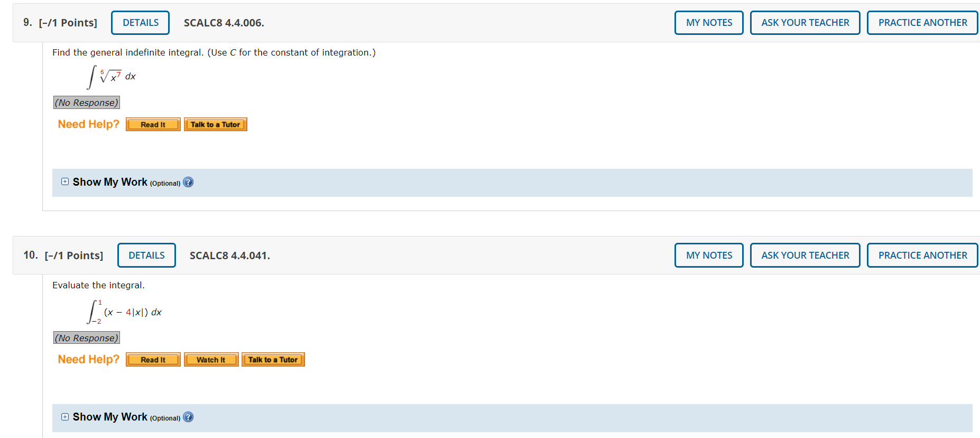Click the No Response answer field for problem 9
980x438 pixels.
click(86, 102)
